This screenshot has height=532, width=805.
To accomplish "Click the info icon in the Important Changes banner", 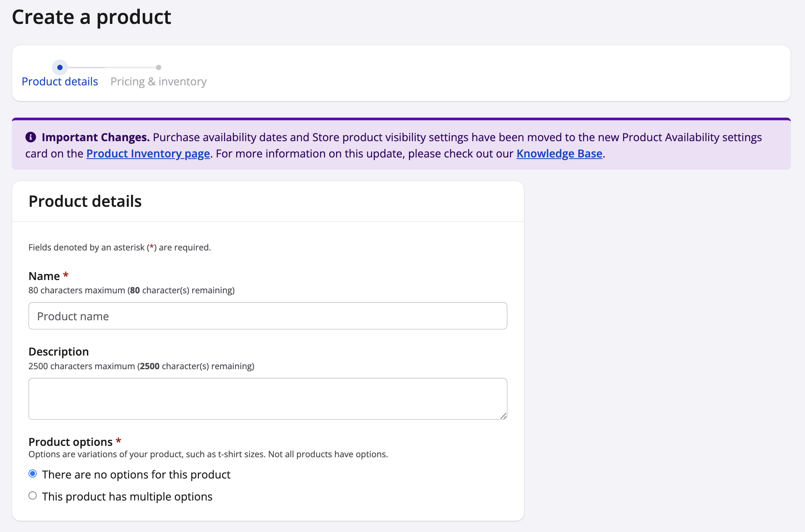I will (x=31, y=137).
